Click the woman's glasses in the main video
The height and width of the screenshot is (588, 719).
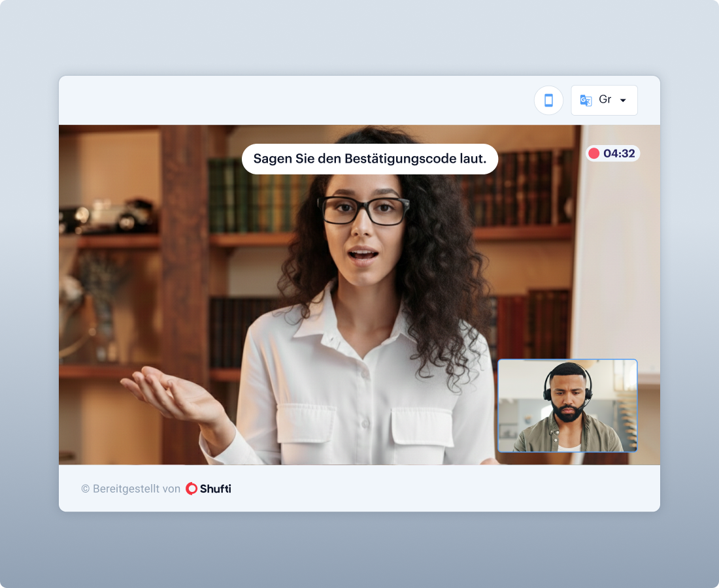tap(363, 210)
